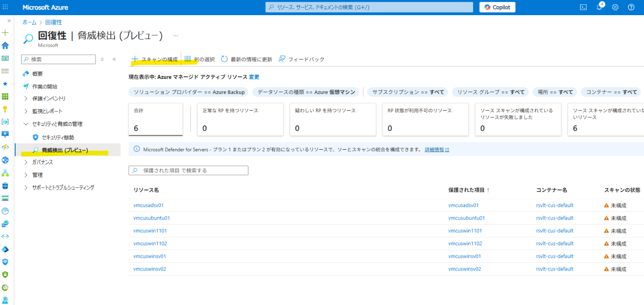Sort by 保護された項目 column header
Screen dimensions: 644x305
[469, 190]
